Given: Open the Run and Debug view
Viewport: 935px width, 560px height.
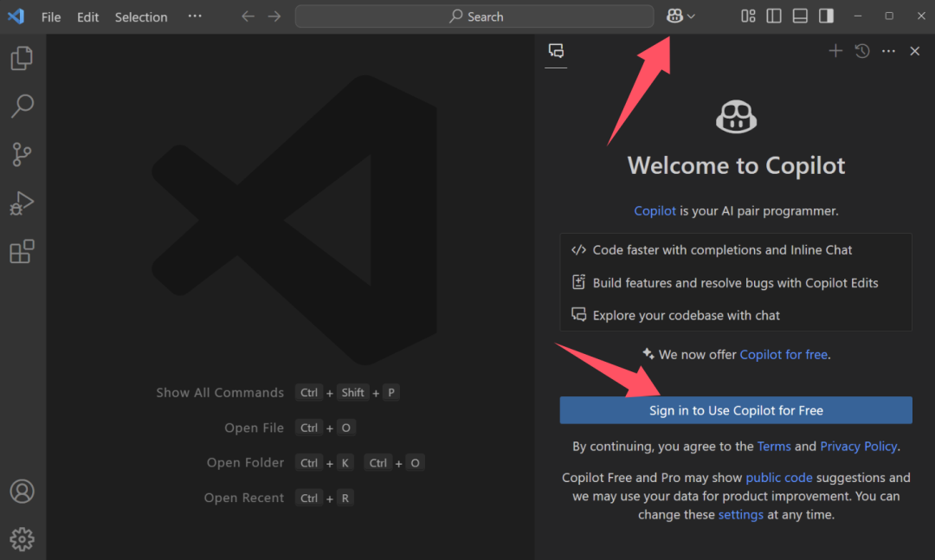Looking at the screenshot, I should pos(22,203).
